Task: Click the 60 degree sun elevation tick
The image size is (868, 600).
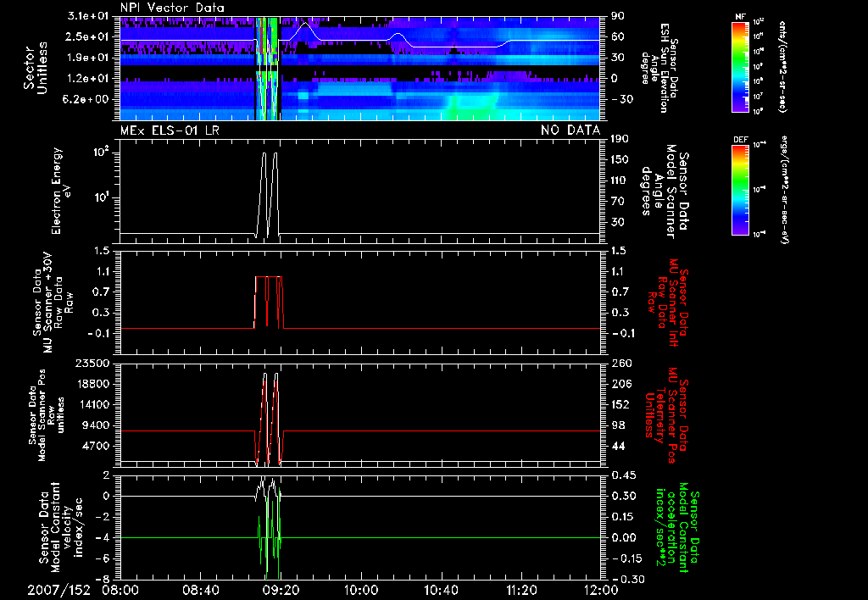Action: (x=617, y=36)
